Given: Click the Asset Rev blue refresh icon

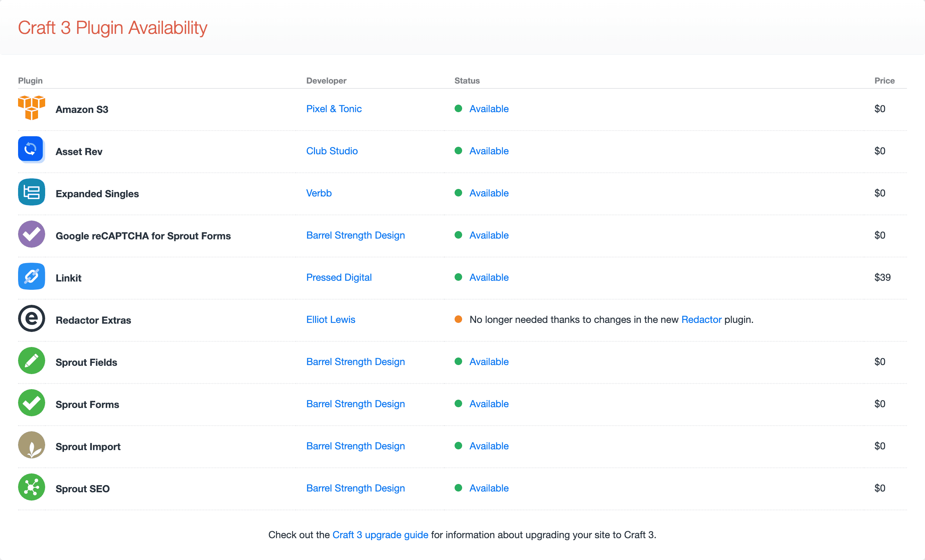Looking at the screenshot, I should click(x=32, y=149).
